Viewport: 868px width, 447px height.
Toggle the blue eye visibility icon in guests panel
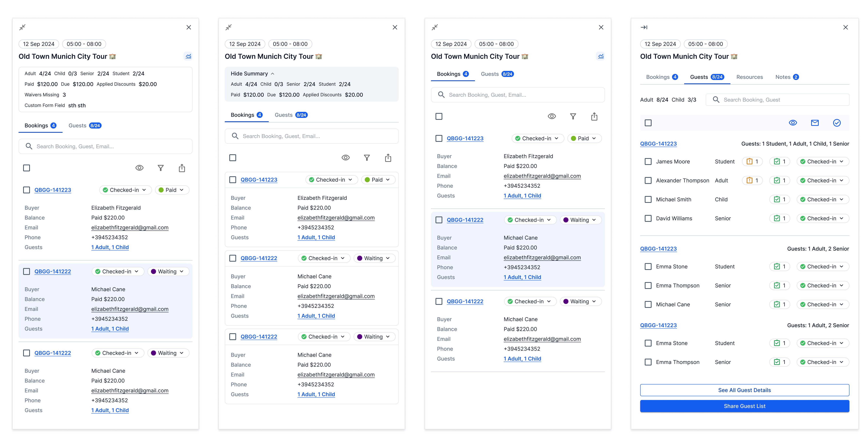coord(793,123)
